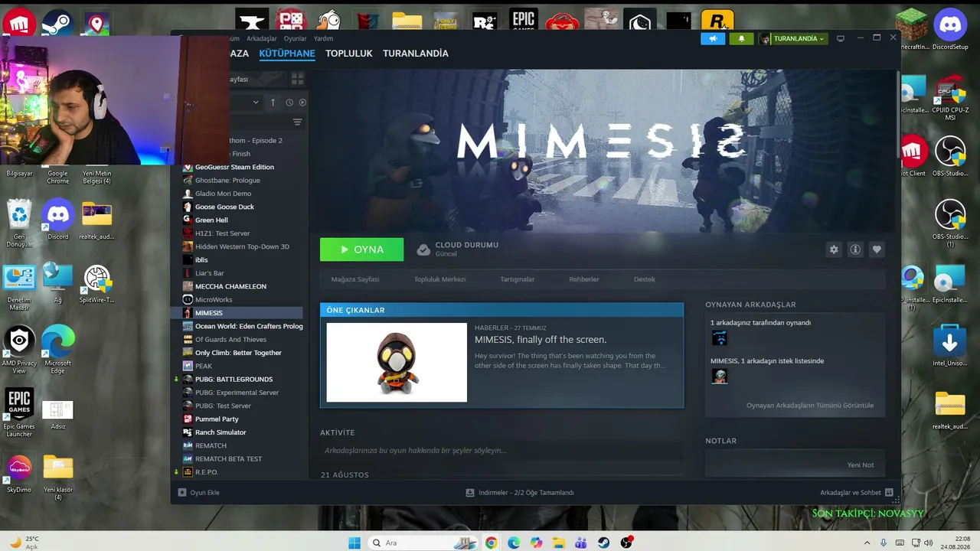
Task: Open the Yardım menu
Action: (x=323, y=38)
